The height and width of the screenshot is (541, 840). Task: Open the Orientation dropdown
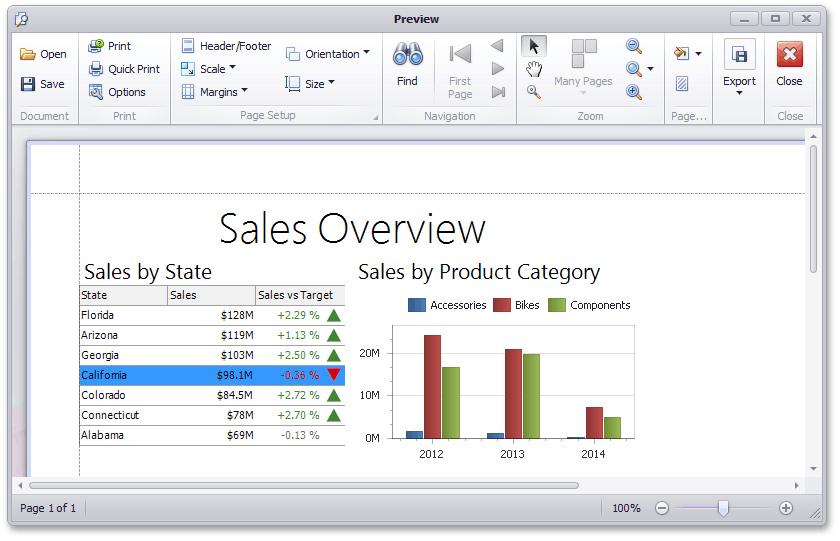(x=327, y=54)
